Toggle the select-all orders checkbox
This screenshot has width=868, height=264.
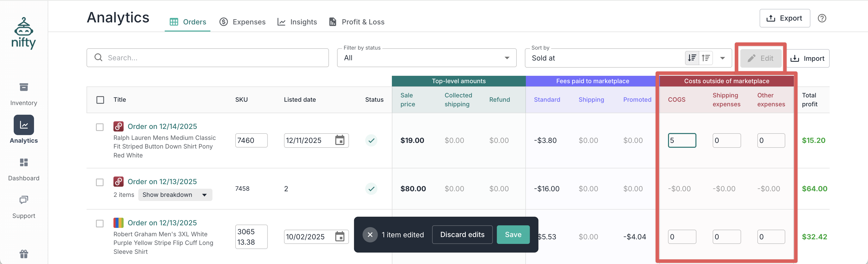[x=100, y=100]
